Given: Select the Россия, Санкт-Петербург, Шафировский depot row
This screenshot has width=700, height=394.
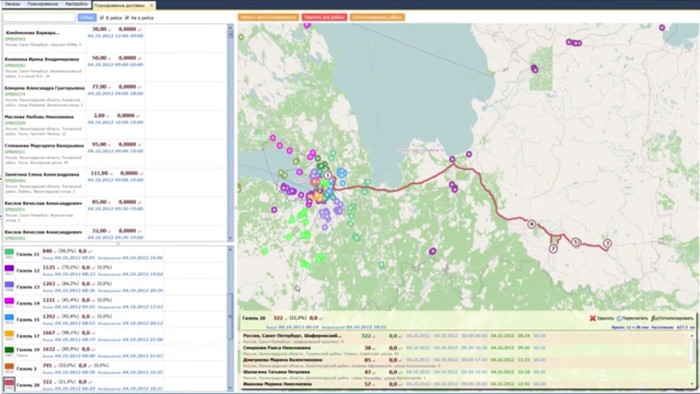Looking at the screenshot, I should (466, 338).
